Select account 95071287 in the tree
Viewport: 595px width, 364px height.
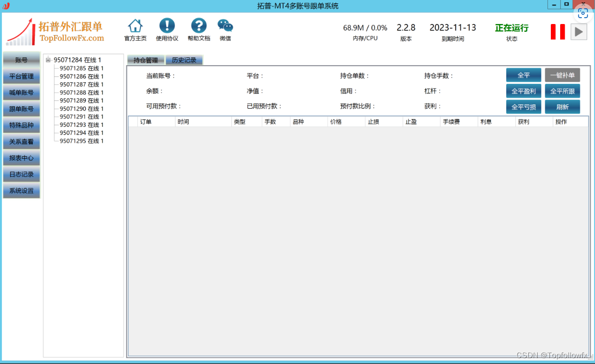click(82, 84)
